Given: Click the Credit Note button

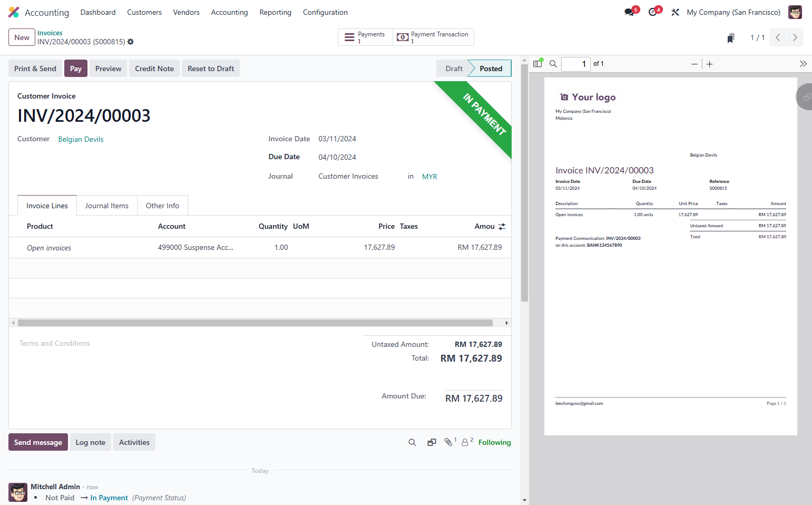Looking at the screenshot, I should pyautogui.click(x=154, y=69).
